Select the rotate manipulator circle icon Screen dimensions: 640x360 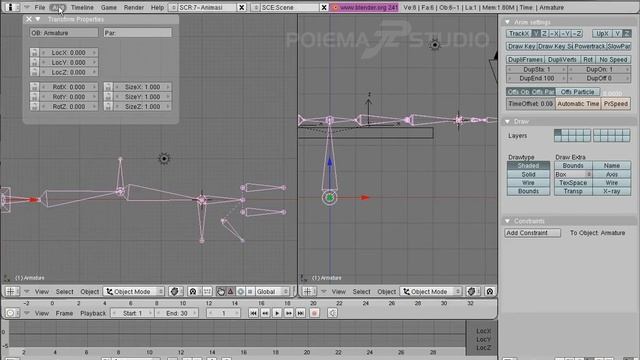[240, 291]
